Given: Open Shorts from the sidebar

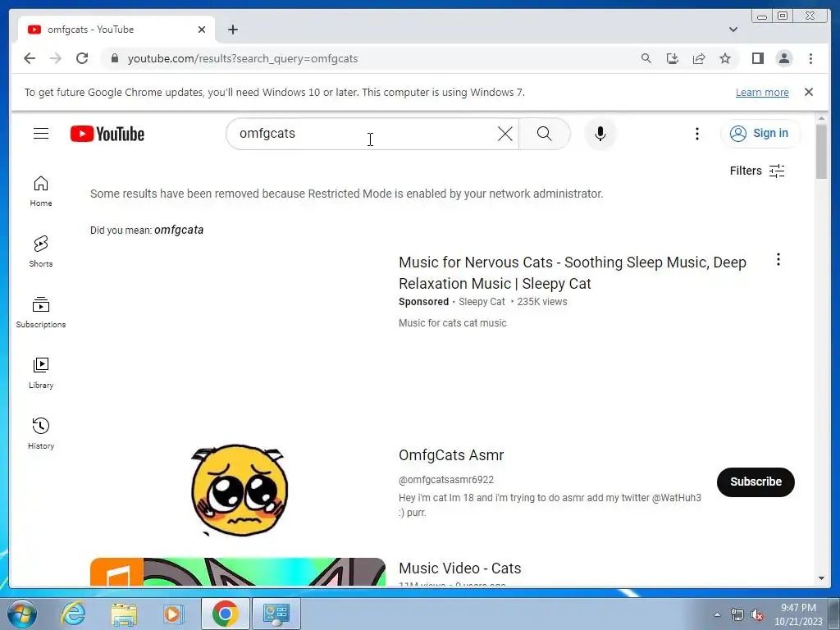Looking at the screenshot, I should (x=41, y=252).
